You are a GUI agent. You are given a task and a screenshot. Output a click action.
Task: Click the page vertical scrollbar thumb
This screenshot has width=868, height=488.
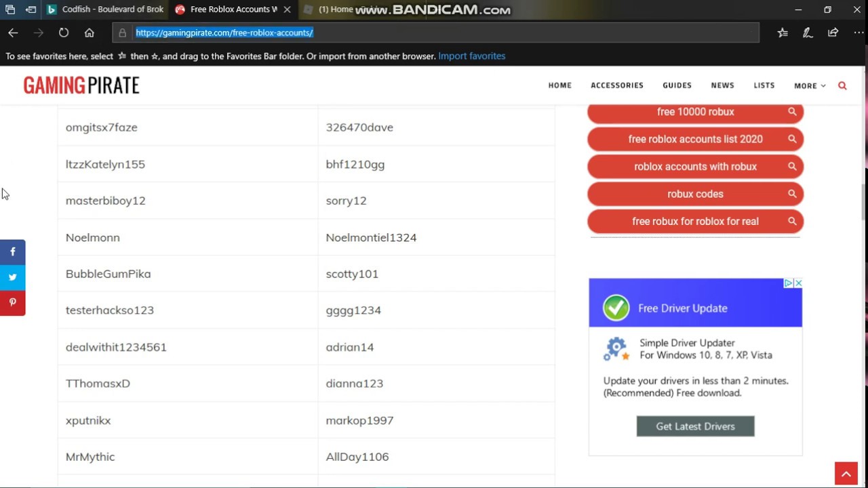tap(864, 201)
